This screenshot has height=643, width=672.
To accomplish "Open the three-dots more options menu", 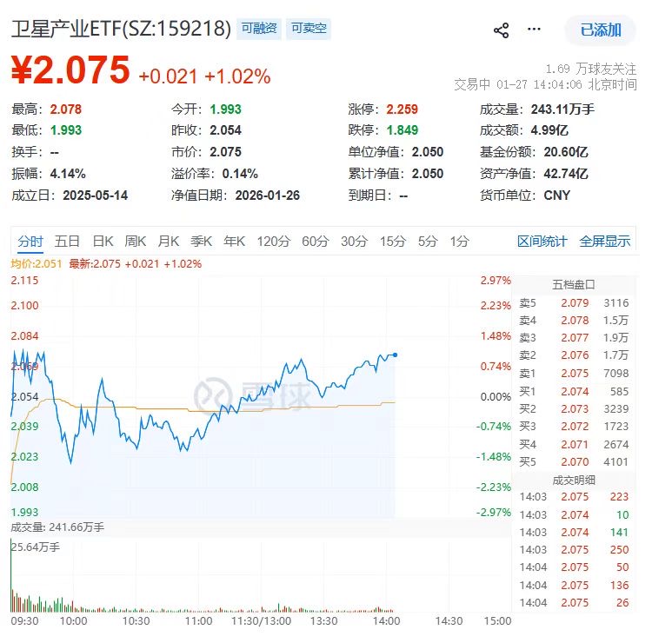I will click(534, 30).
